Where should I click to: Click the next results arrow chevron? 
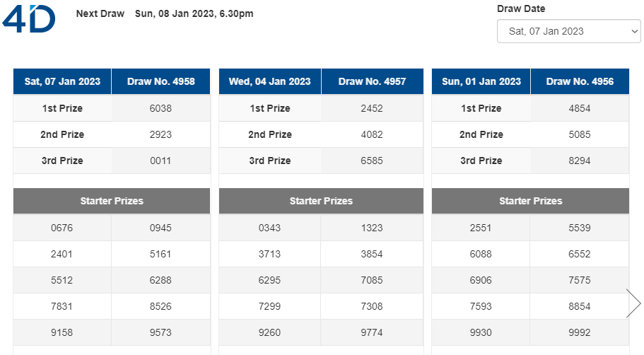[633, 303]
